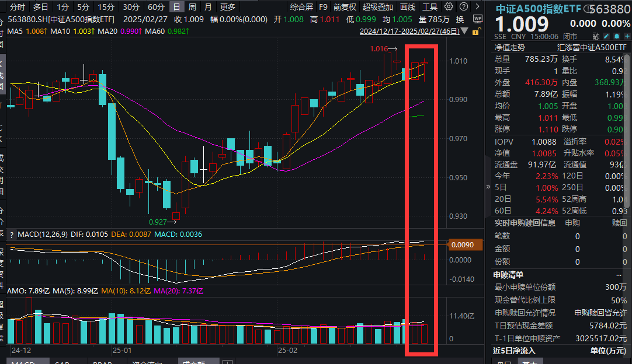Screen dimensions: 632x364
Task: Open the 更多 periods dropdown
Action: click(228, 7)
